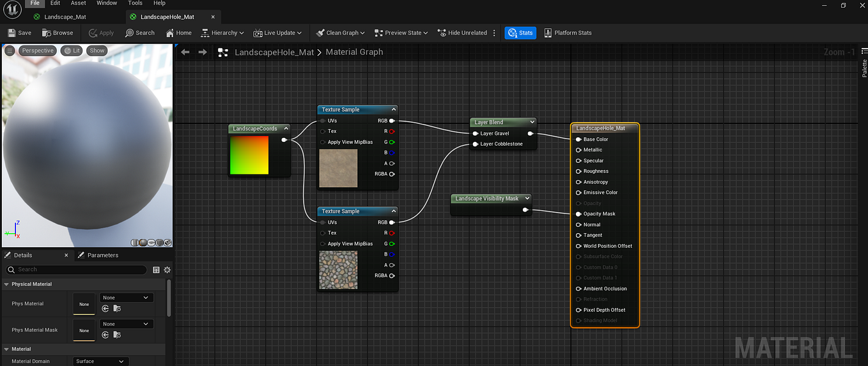
Task: Use selected asset for Phys Material Mask
Action: [x=105, y=335]
